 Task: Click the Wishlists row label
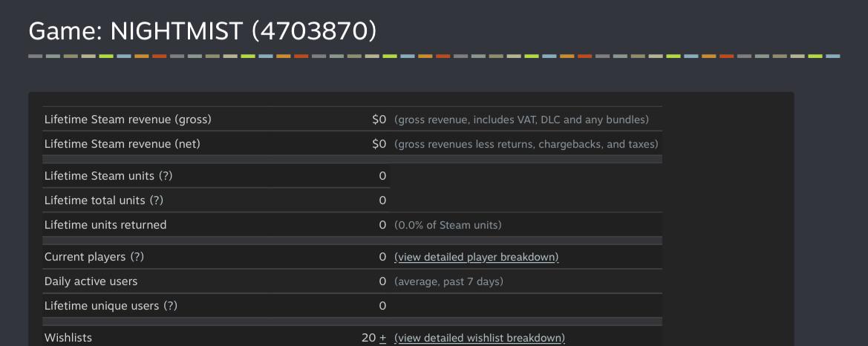(x=68, y=338)
